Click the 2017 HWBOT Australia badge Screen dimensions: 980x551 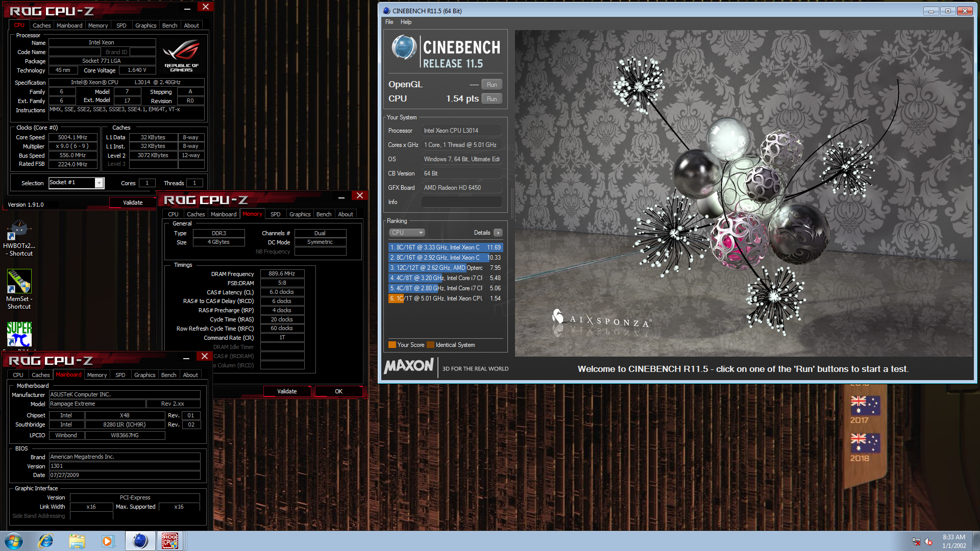[865, 410]
